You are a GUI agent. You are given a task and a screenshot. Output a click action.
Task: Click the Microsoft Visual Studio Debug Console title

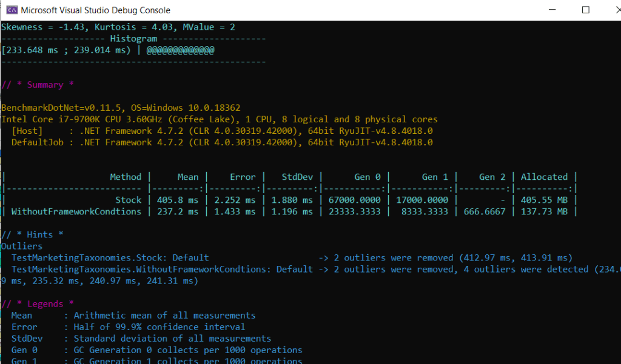click(95, 10)
